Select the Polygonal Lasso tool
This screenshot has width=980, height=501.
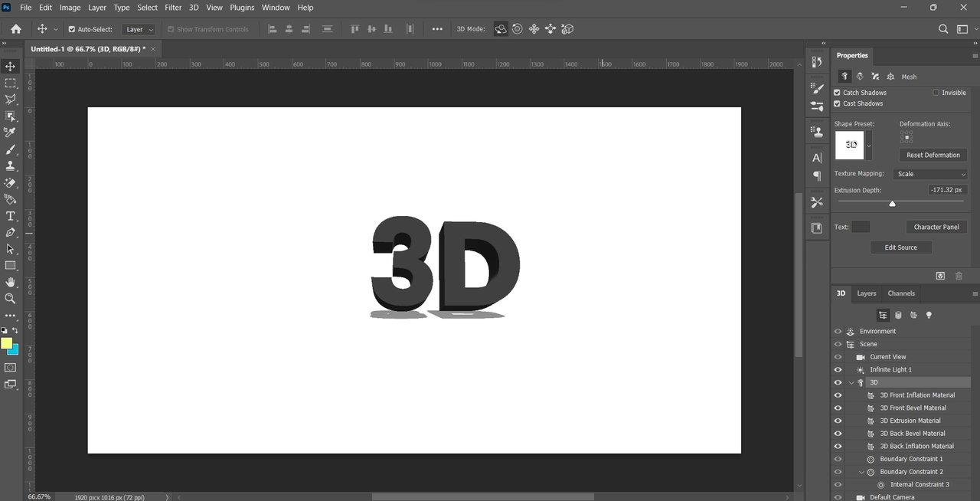coord(11,100)
